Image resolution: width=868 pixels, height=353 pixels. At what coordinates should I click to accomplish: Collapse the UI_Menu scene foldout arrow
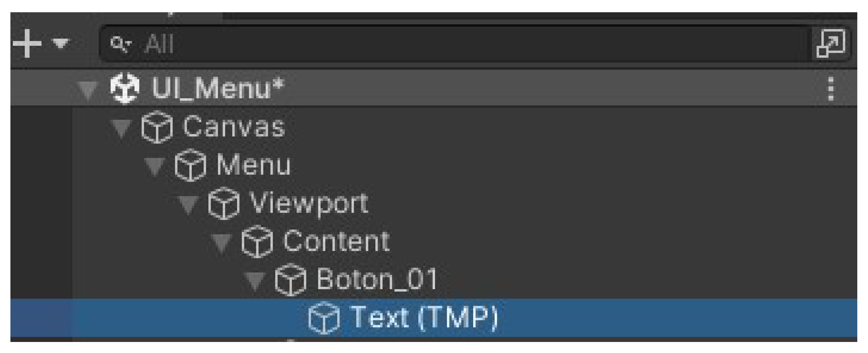pos(88,90)
